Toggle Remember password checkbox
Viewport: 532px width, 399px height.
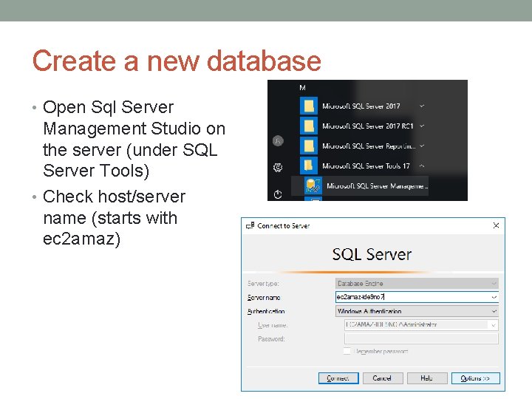[347, 351]
